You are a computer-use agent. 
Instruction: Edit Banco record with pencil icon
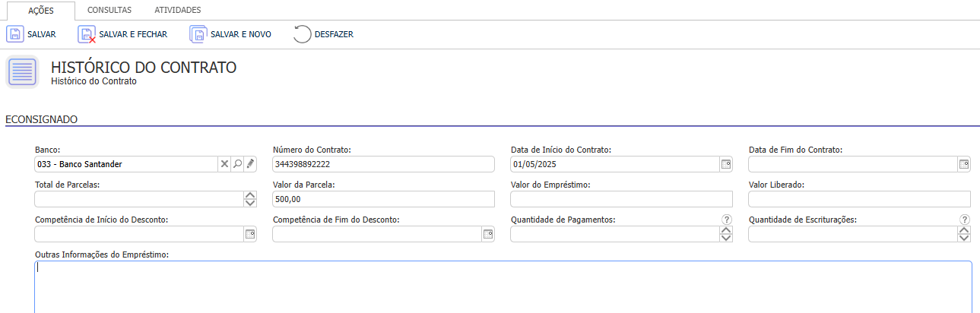click(250, 163)
